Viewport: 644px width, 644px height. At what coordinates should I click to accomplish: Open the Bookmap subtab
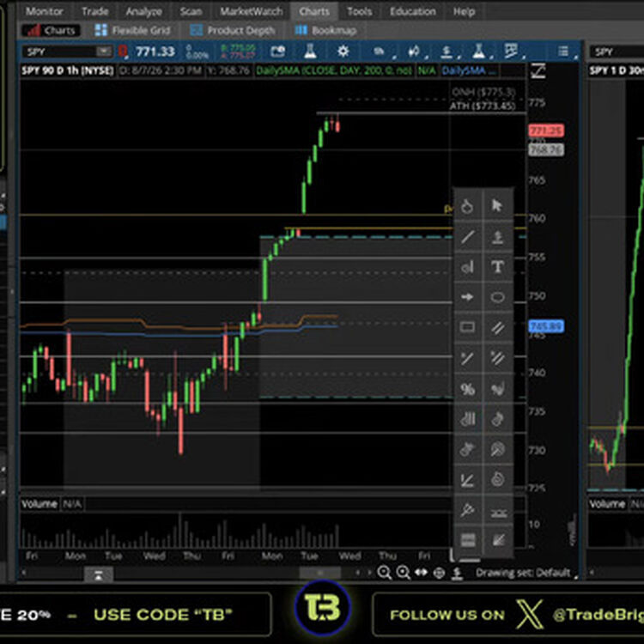pos(325,30)
